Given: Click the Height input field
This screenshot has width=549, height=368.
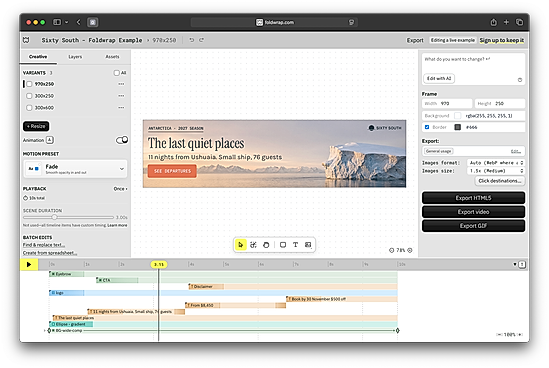Looking at the screenshot, I should 500,104.
